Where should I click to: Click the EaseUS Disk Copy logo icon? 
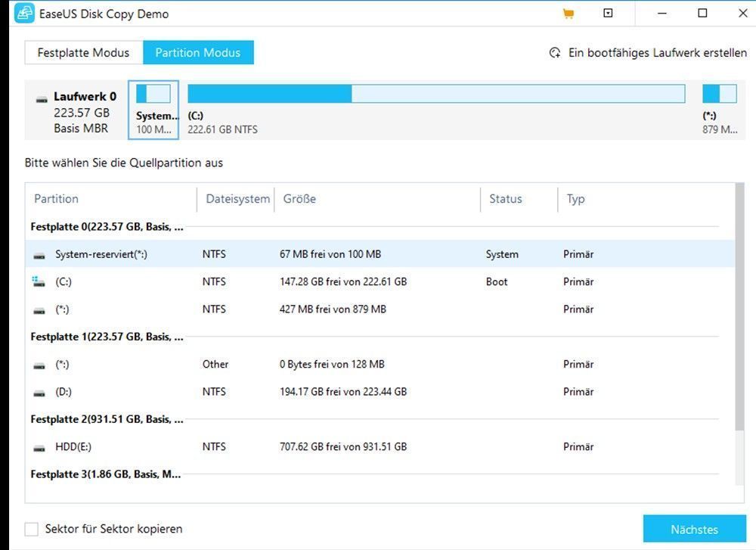[24, 13]
